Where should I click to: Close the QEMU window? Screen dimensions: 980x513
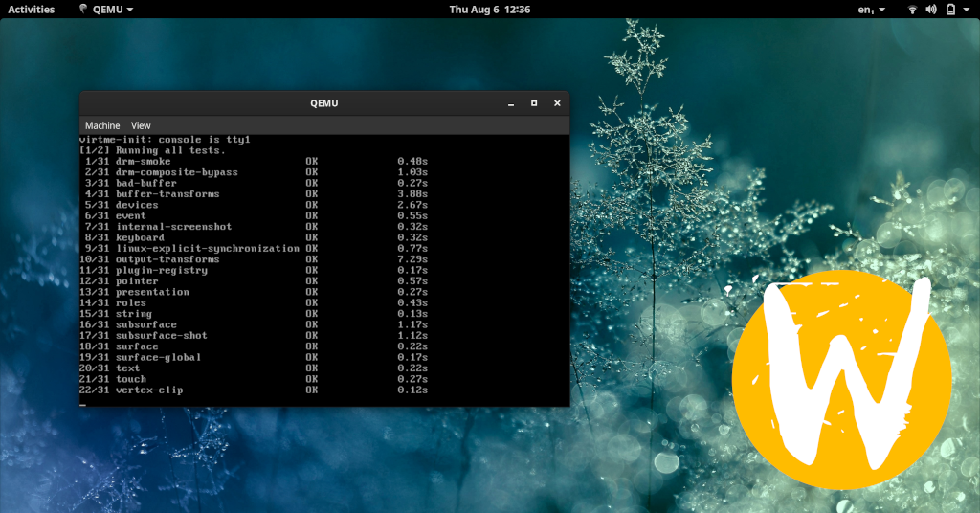557,103
